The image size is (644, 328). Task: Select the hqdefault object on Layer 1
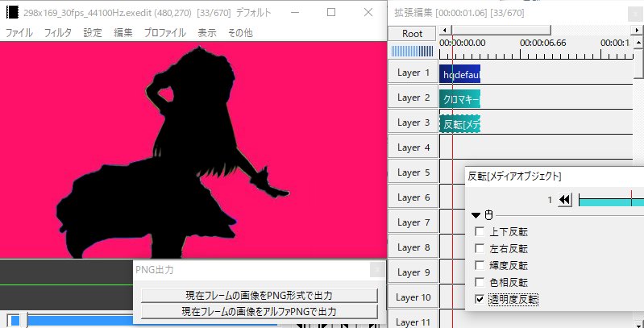[x=459, y=74]
